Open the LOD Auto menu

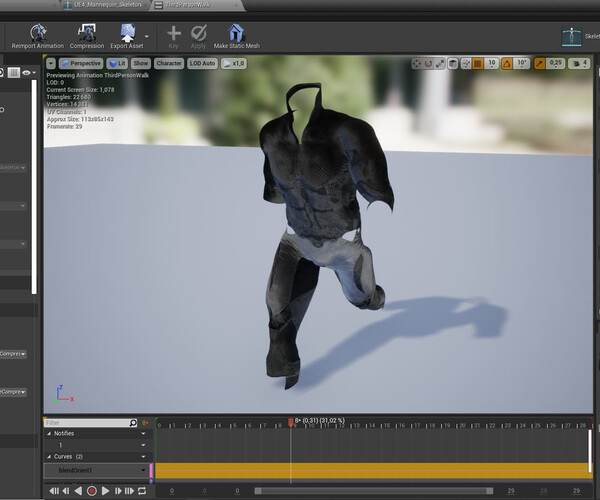click(202, 64)
